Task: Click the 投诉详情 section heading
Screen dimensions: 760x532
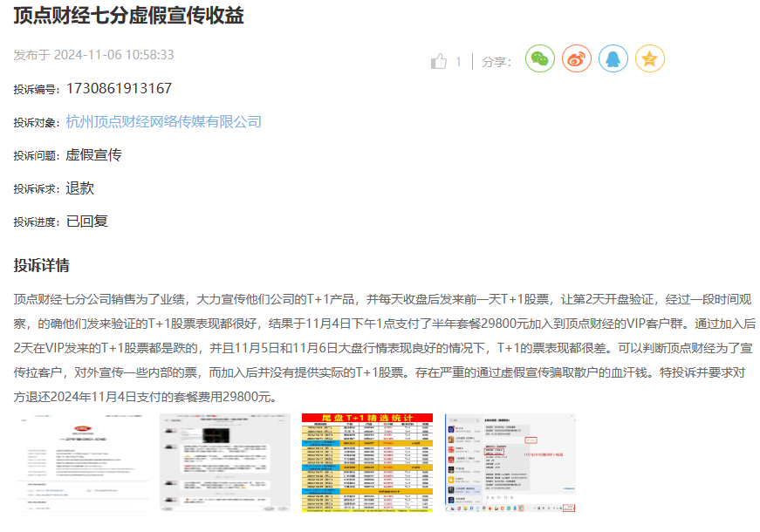Action: click(x=41, y=265)
